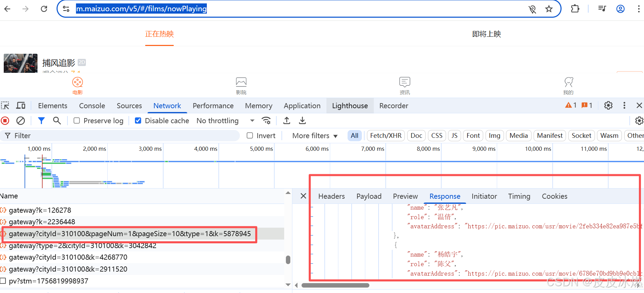Enable Invert filter checkbox
The image size is (644, 293).
coord(250,135)
